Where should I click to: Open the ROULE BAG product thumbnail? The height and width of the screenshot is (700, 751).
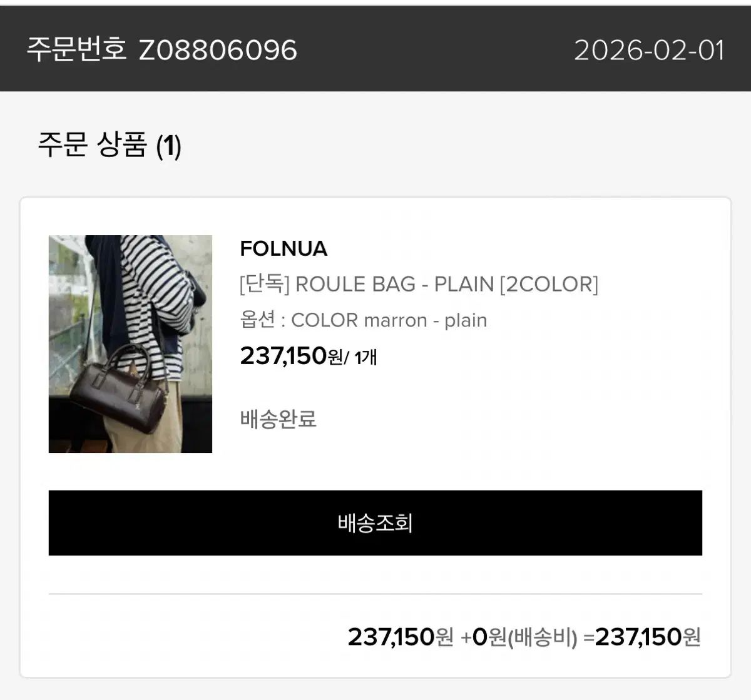click(x=130, y=344)
